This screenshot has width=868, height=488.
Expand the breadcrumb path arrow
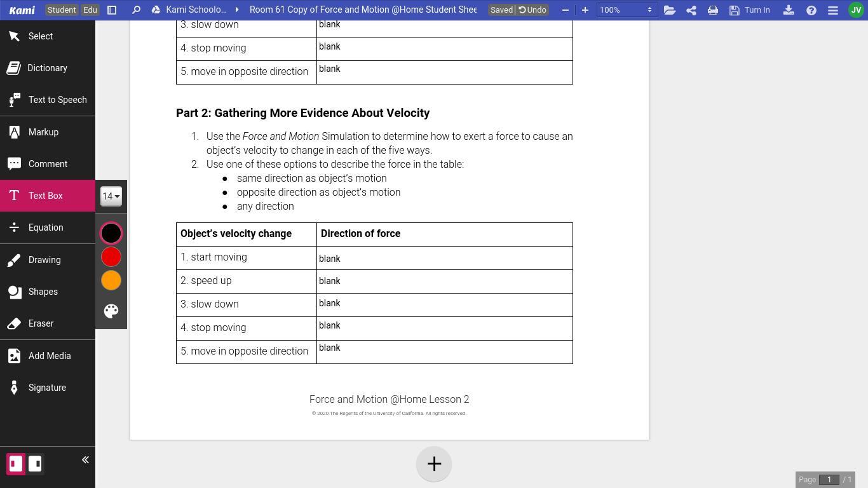(237, 10)
